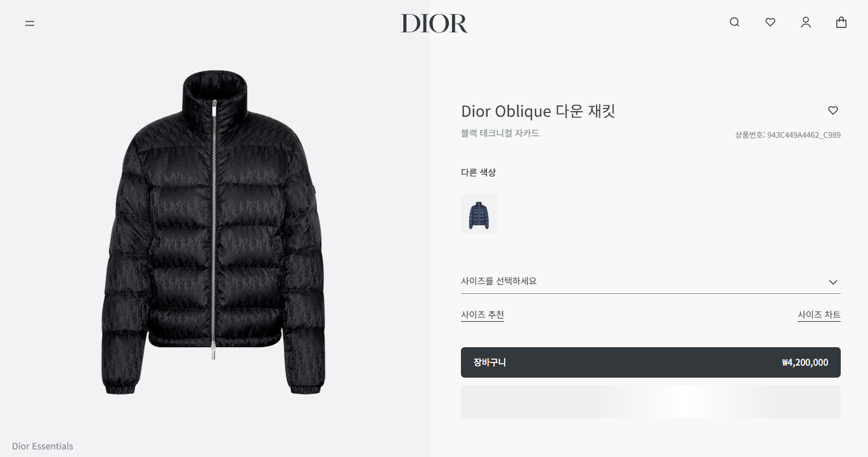Open the hamburger navigation menu
868x457 pixels.
tap(30, 23)
